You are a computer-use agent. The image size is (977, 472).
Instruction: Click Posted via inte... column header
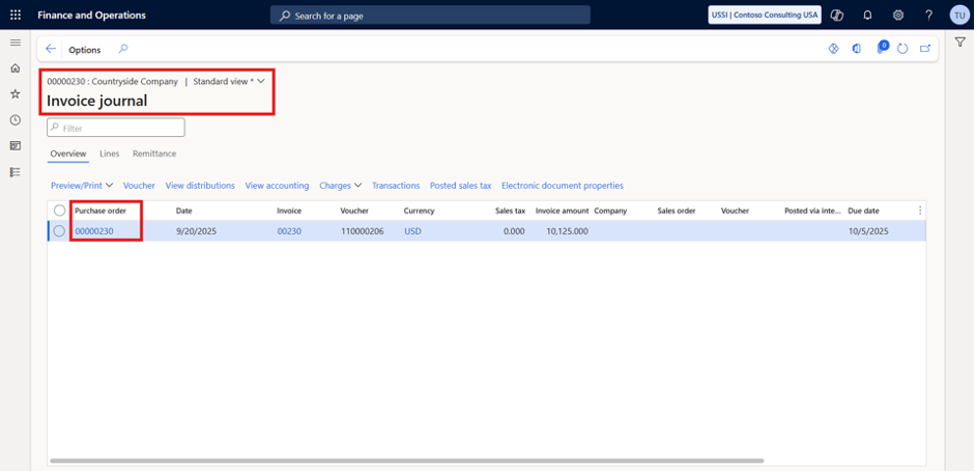tap(813, 210)
